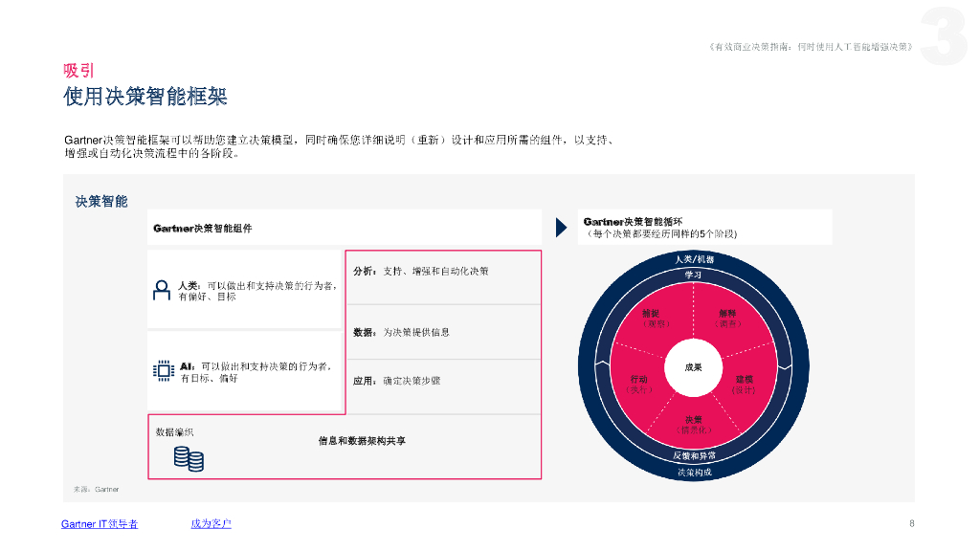Click the Gartner决策智能组件 panel header
Screen dimensions: 980x551
click(x=204, y=227)
